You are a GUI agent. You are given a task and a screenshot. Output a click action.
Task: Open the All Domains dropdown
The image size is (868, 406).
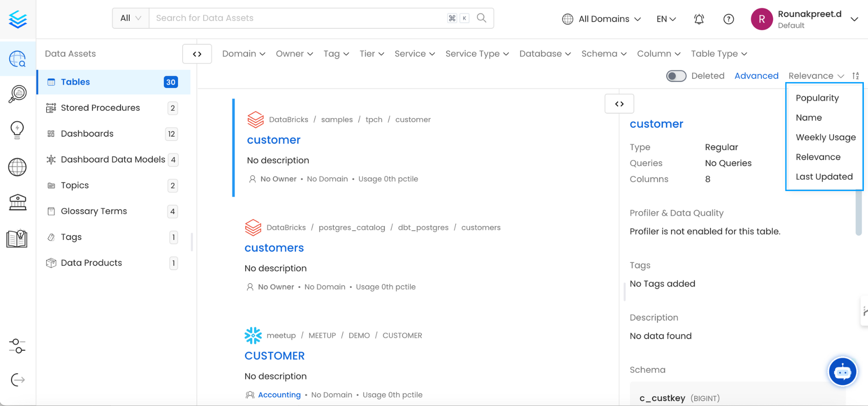602,19
